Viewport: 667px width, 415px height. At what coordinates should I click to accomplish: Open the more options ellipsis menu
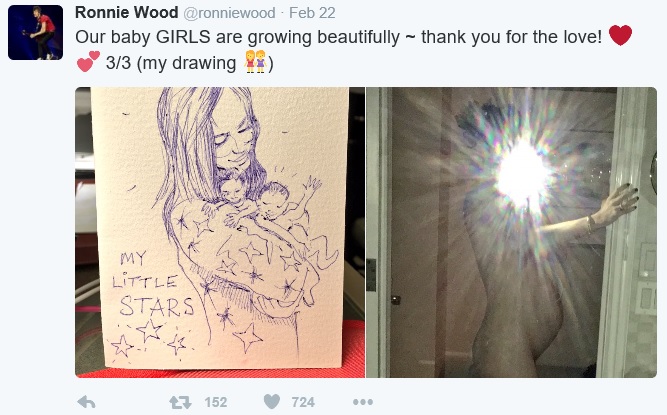362,402
